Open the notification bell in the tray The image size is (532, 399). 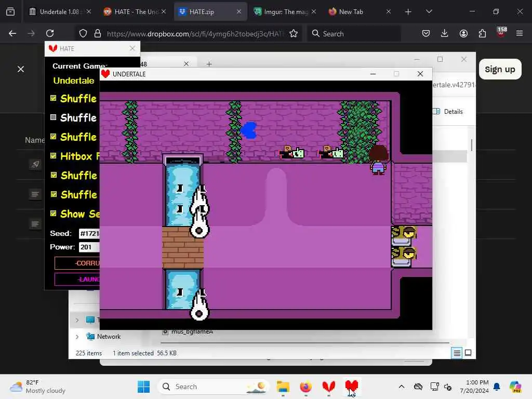[x=497, y=387]
